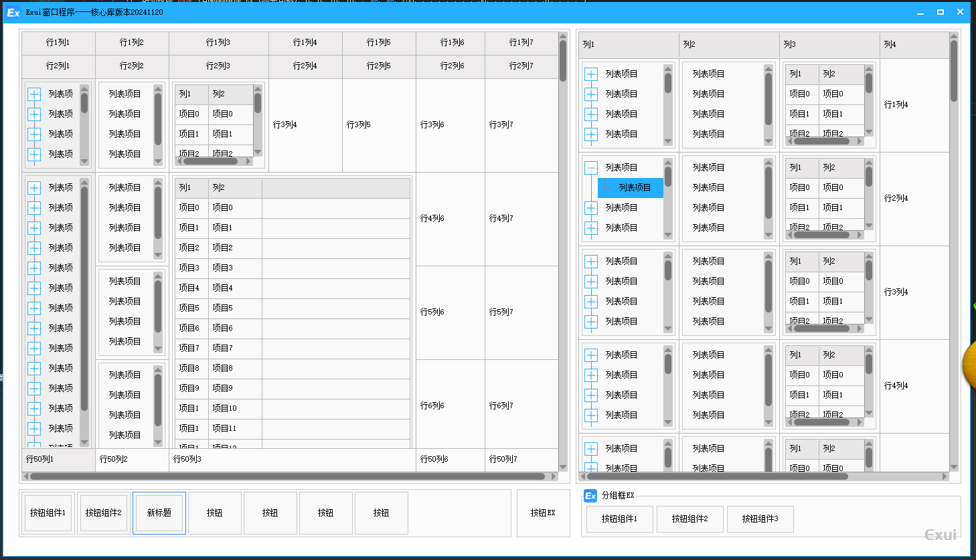Collapse the expanded tree node showing a minus icon
This screenshot has width=976, height=560.
point(591,168)
